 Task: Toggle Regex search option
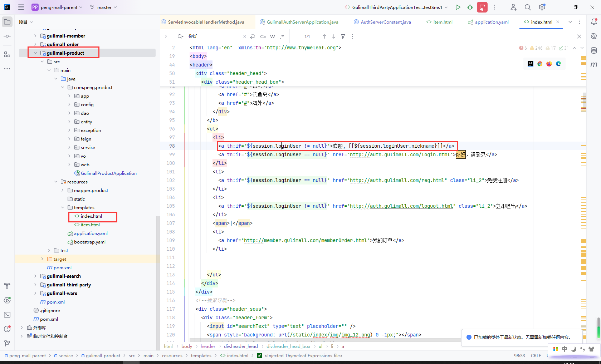point(282,36)
